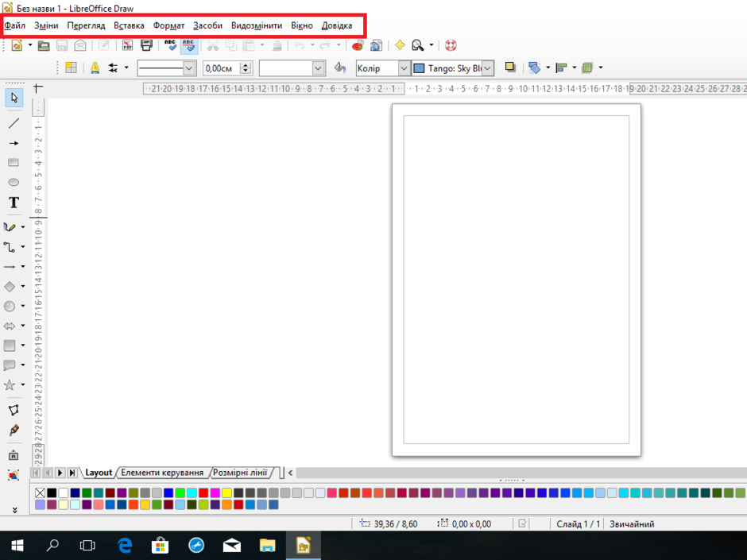This screenshot has height=560, width=747.
Task: Choose the Flowchart shapes tool
Action: point(10,346)
